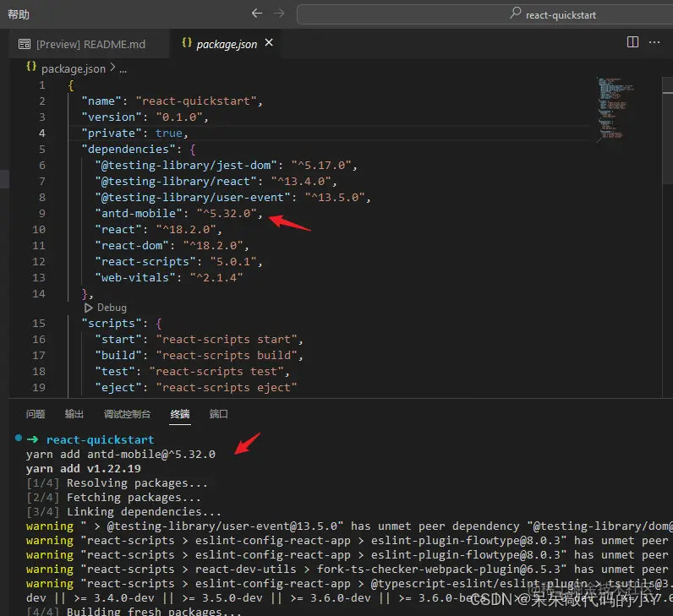Screen dimensions: 673x616
Task: Click the blue terminal command status dot
Action: click(19, 438)
